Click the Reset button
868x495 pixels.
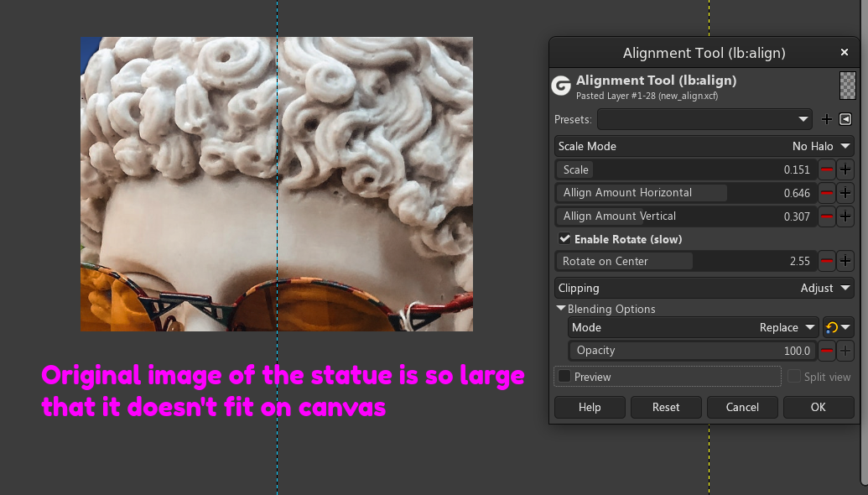pos(666,407)
